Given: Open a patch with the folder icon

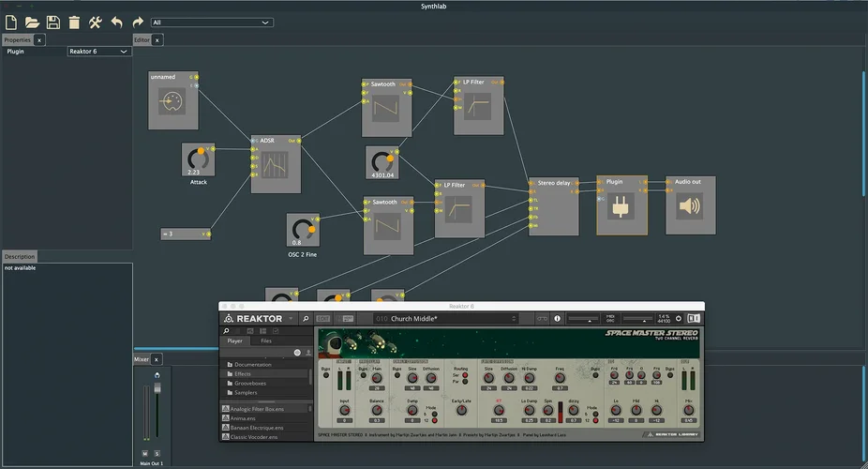Looking at the screenshot, I should coord(32,23).
